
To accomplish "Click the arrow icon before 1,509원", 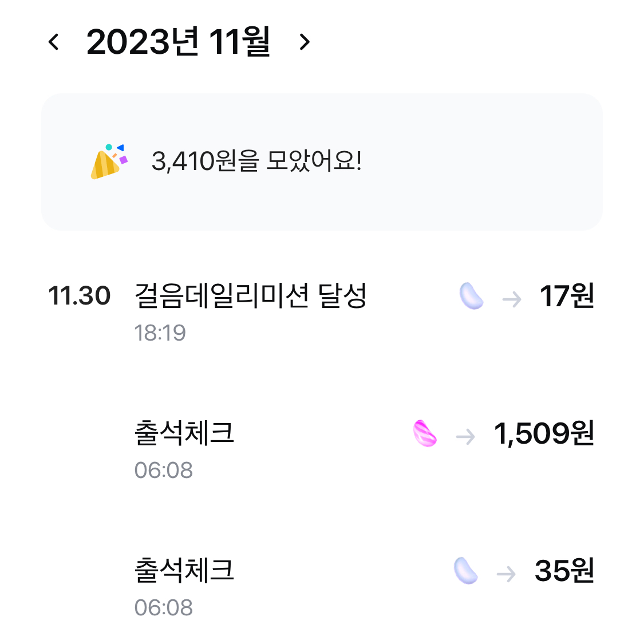I will (x=467, y=436).
